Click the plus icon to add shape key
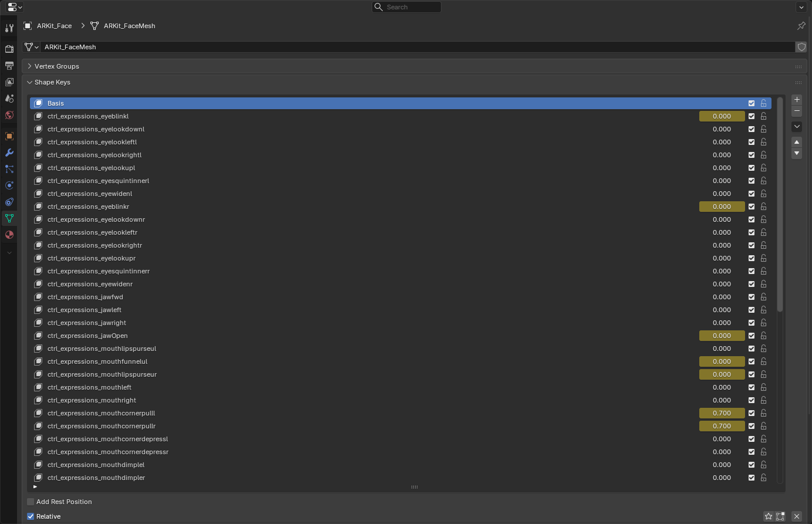The image size is (812, 524). pos(797,100)
